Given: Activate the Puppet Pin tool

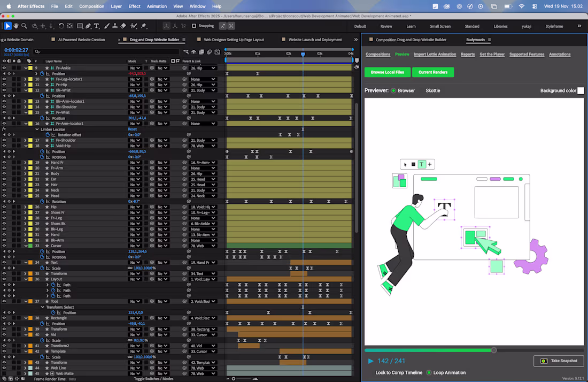Looking at the screenshot, I should pyautogui.click(x=144, y=26).
